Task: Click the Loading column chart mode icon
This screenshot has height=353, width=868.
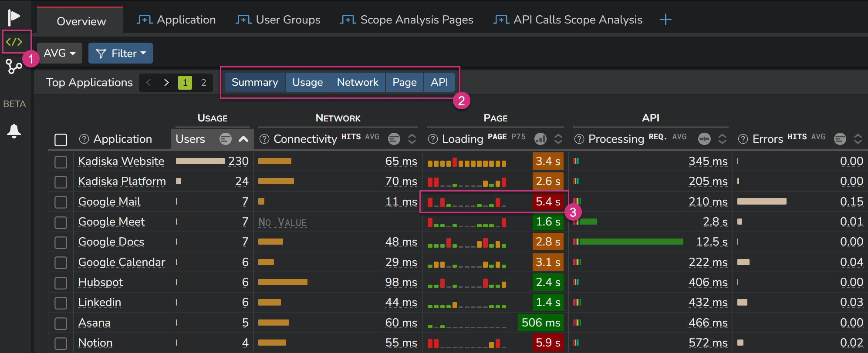Action: pyautogui.click(x=540, y=139)
